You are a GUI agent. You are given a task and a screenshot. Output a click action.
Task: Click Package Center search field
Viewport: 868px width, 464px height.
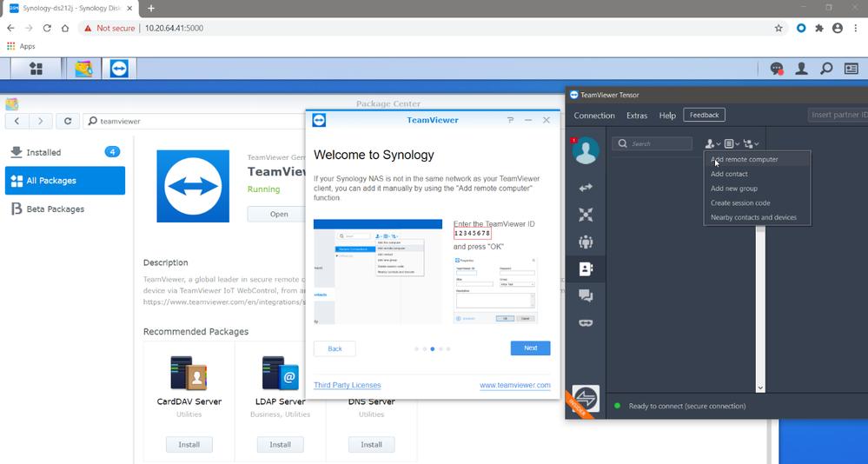(x=195, y=121)
